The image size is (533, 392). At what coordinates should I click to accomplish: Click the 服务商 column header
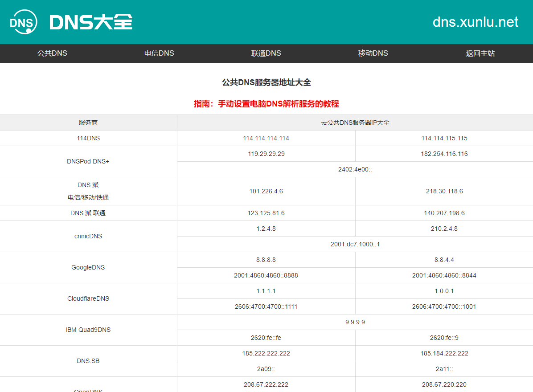88,122
